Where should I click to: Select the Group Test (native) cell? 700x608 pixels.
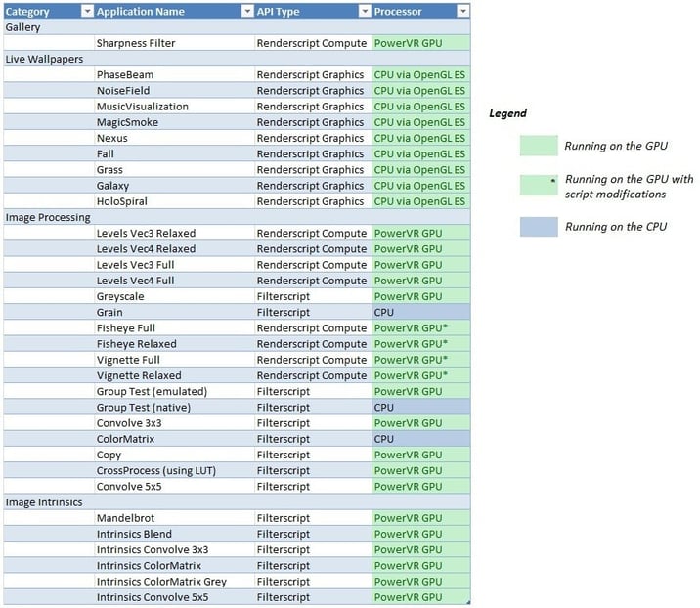[x=175, y=408]
